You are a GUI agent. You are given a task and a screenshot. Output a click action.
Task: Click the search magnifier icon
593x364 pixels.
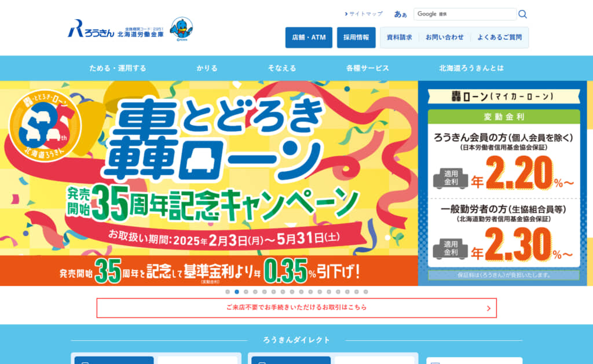(522, 14)
